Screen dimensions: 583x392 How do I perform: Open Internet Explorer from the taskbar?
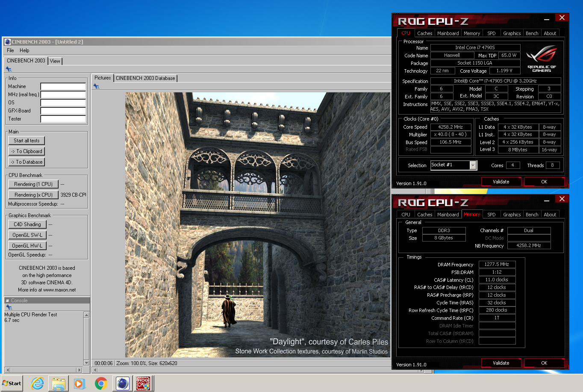coord(38,383)
